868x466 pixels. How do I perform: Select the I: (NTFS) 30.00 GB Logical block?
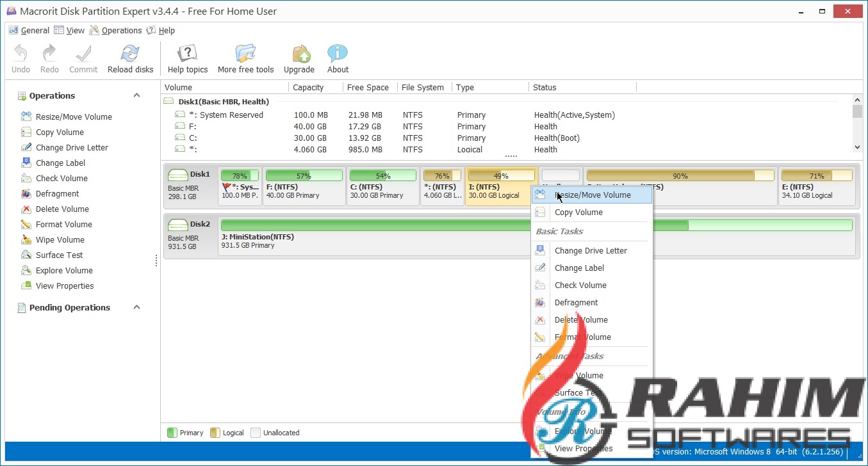click(x=501, y=186)
